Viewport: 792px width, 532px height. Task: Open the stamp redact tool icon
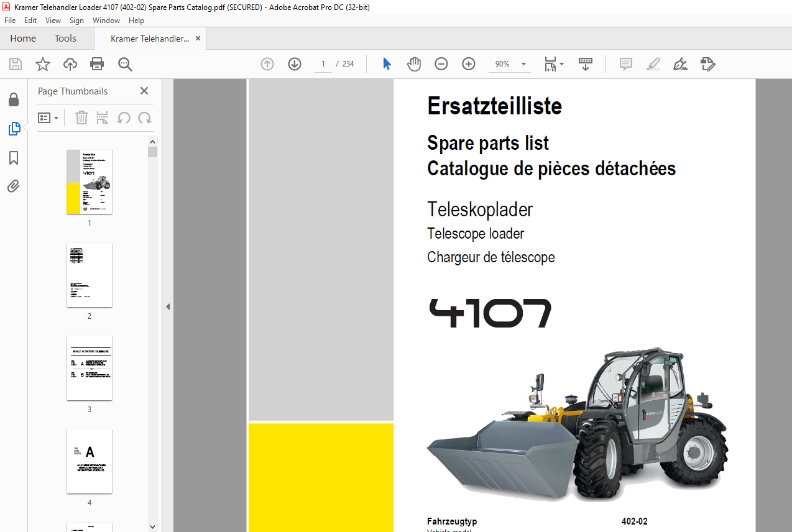click(x=707, y=64)
